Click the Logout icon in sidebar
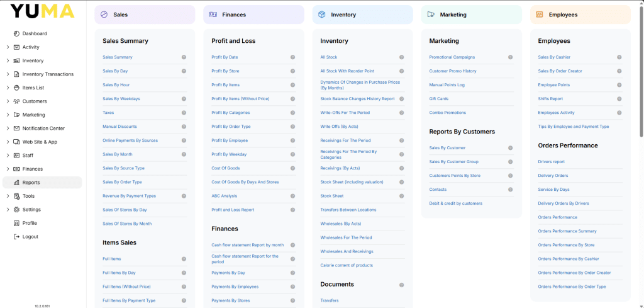 click(16, 237)
